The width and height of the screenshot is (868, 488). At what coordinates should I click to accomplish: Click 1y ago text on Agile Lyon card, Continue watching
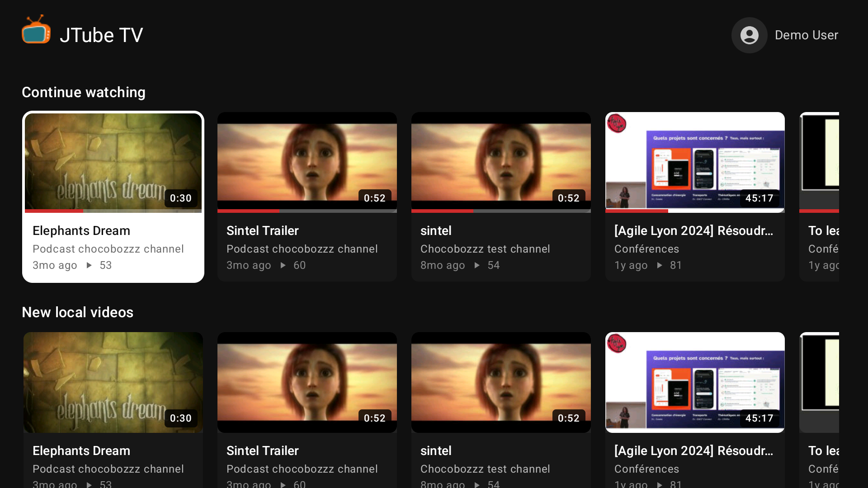pyautogui.click(x=631, y=265)
